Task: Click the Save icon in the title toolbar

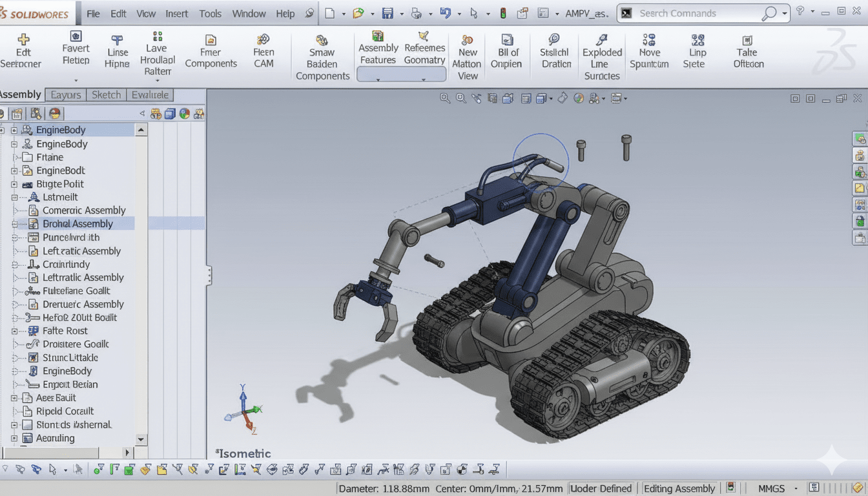Action: tap(387, 13)
